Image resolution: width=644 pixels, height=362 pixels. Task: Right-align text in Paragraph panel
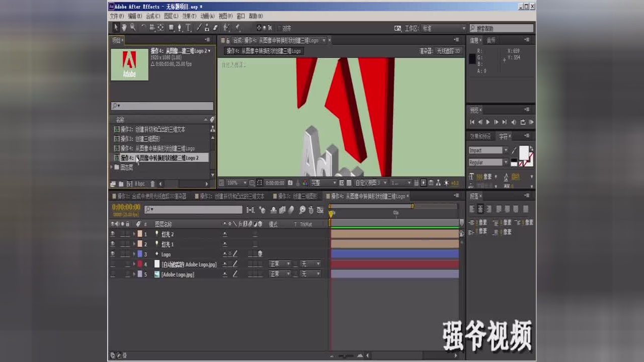tap(489, 209)
